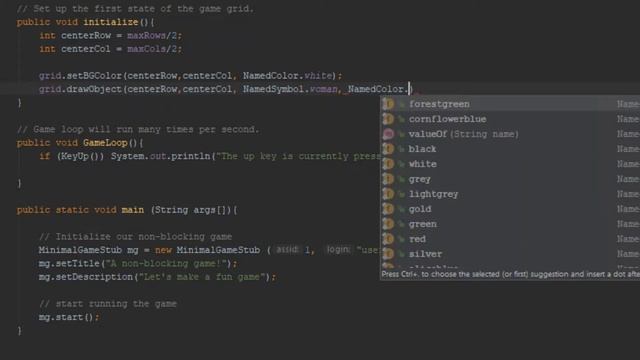Click the field icon beside green
The height and width of the screenshot is (360, 640).
pos(388,224)
